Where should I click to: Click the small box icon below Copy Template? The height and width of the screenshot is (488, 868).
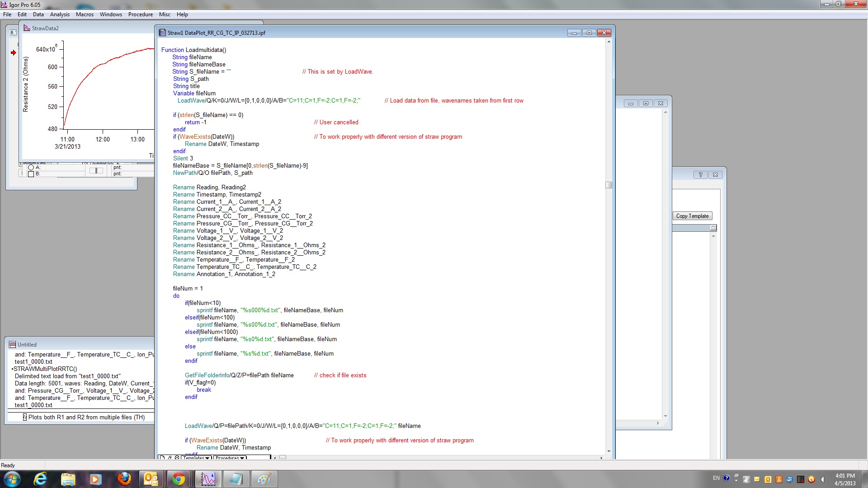pos(713,228)
